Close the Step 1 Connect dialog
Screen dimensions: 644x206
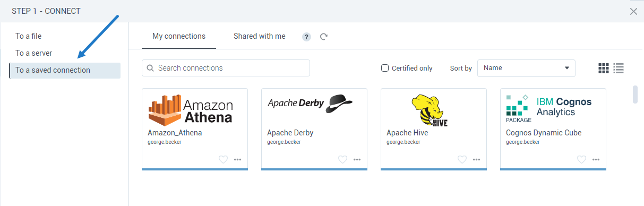point(633,11)
